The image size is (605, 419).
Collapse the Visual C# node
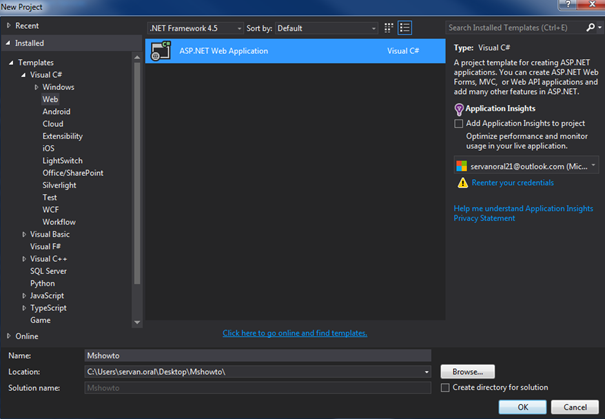[24, 75]
